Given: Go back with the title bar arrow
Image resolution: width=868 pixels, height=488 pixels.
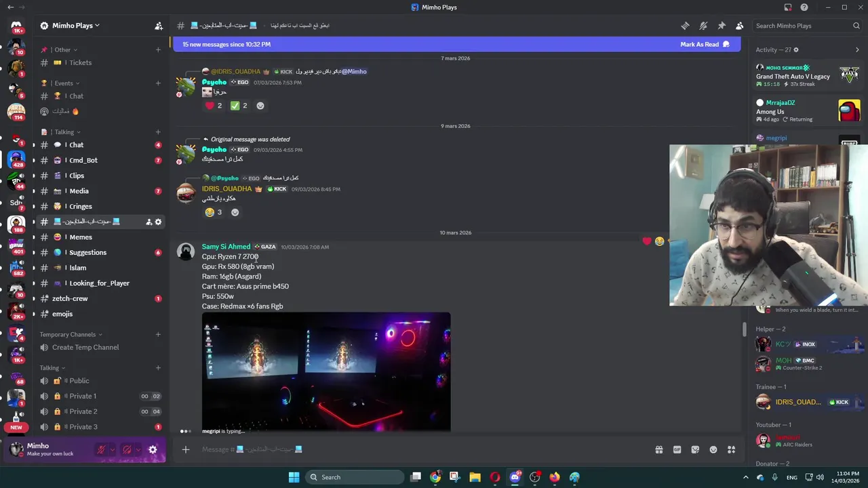Looking at the screenshot, I should coord(10,7).
